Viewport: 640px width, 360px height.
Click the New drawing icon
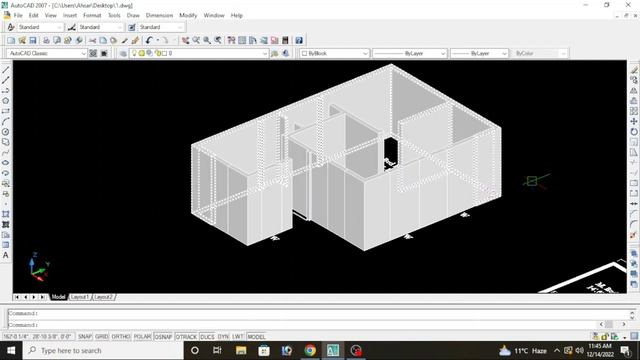pos(11,40)
